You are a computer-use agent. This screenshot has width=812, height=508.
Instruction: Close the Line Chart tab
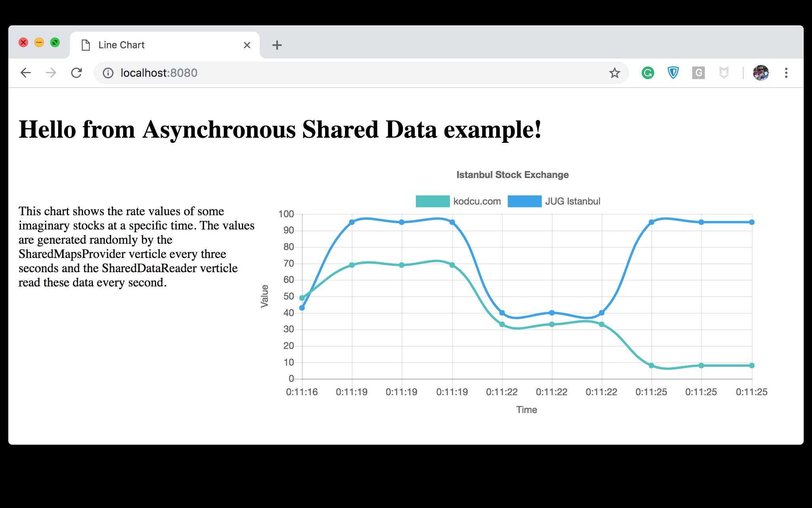point(247,45)
